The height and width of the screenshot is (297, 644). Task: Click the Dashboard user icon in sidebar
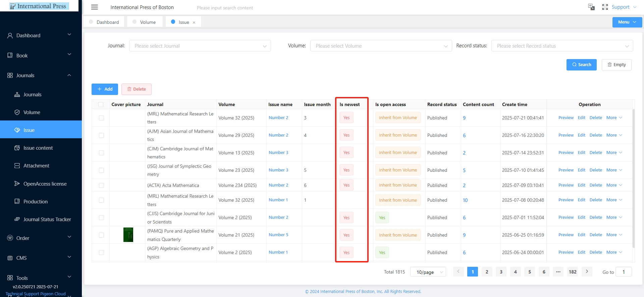tap(10, 35)
